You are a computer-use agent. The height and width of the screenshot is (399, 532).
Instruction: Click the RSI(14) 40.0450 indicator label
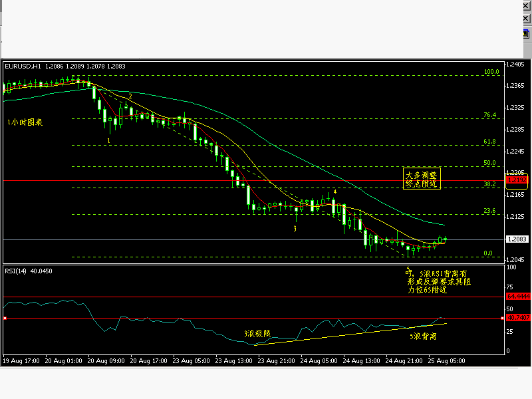(29, 271)
